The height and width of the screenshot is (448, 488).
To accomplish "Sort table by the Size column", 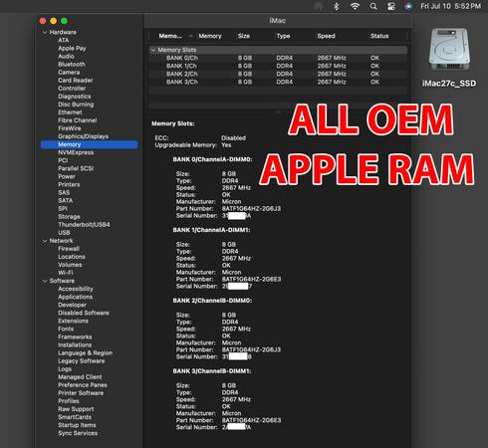I will tap(244, 36).
